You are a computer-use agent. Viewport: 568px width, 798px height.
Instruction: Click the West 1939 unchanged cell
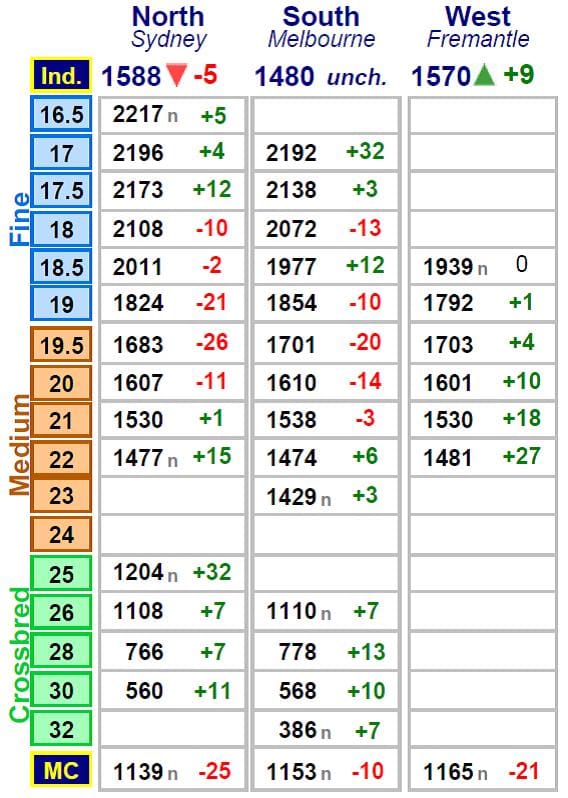point(482,266)
